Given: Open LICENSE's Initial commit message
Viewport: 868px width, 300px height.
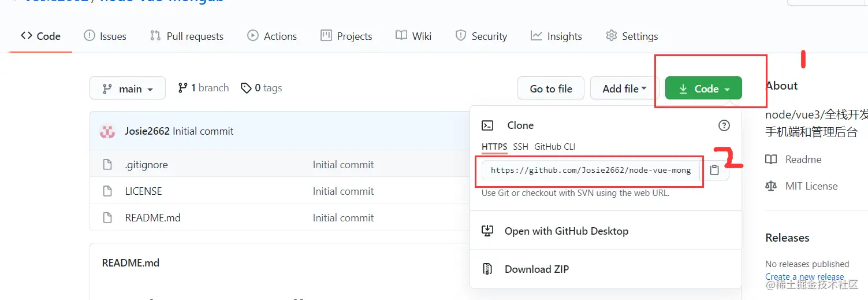Looking at the screenshot, I should click(343, 191).
